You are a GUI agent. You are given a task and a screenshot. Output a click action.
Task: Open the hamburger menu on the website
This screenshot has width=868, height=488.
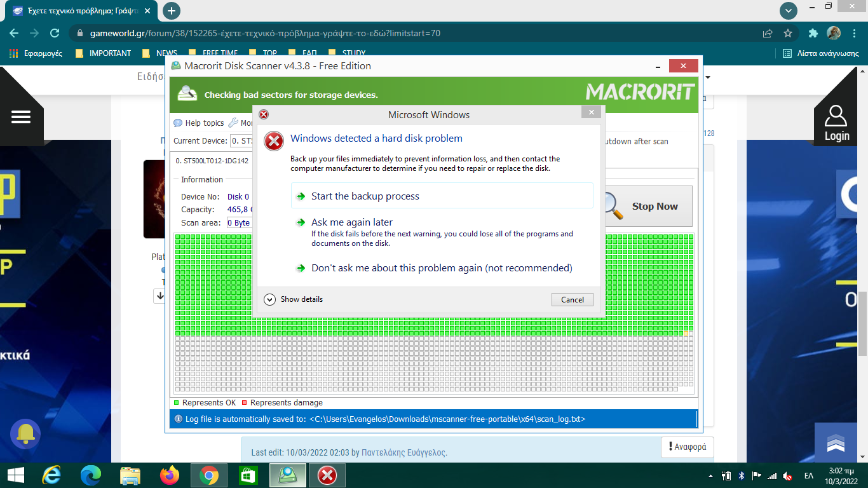click(x=21, y=117)
